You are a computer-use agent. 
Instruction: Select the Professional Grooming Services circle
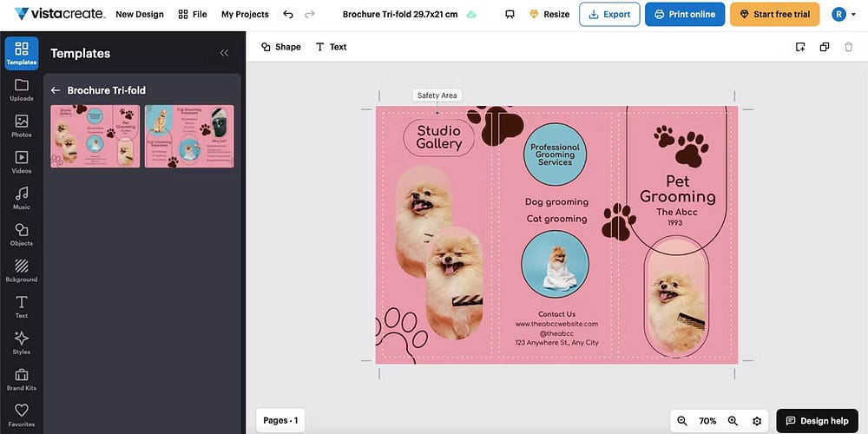tap(555, 155)
